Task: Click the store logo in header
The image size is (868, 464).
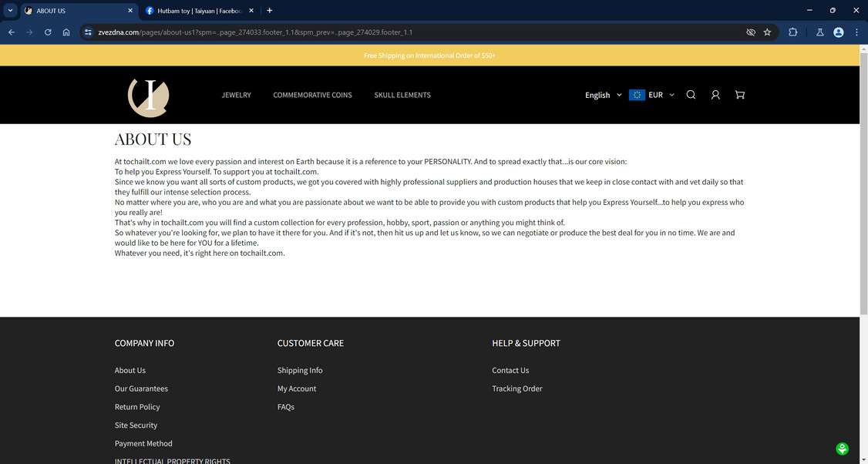Action: coord(148,97)
